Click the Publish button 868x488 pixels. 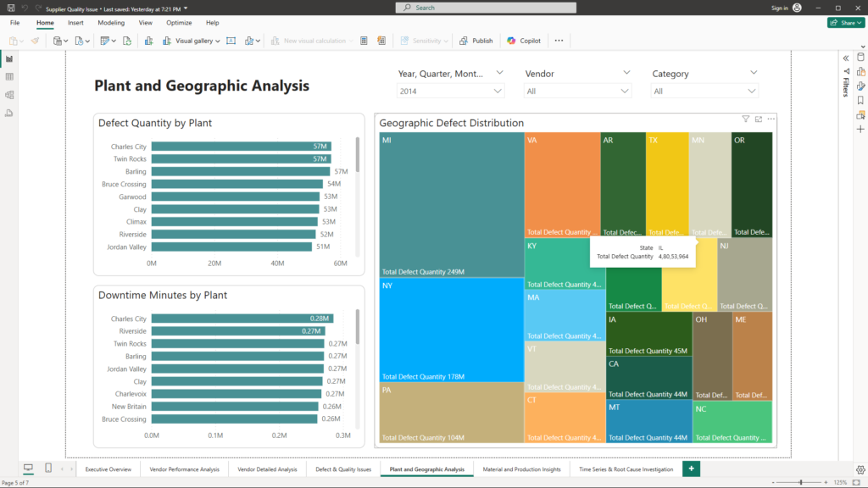[x=476, y=41]
